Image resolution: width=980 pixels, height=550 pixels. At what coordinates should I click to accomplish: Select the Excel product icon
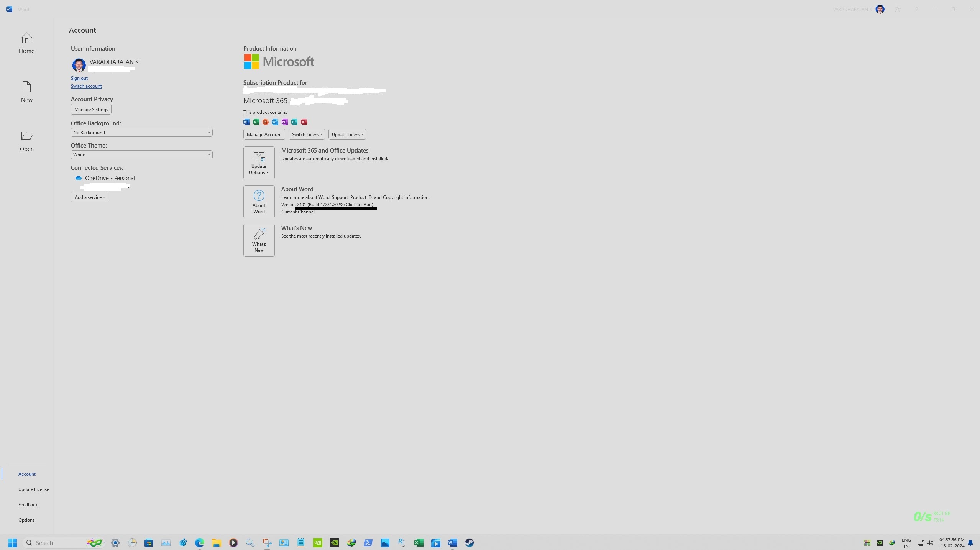256,122
